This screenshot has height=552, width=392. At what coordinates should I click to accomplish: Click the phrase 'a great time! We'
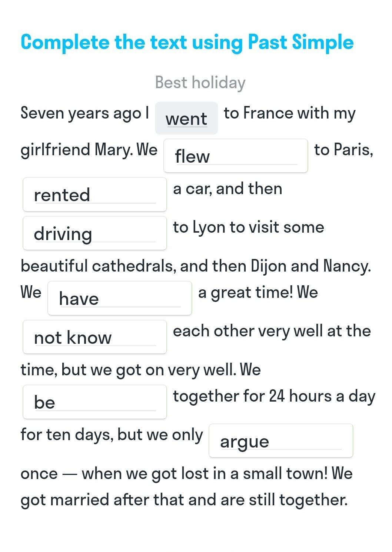pos(258,292)
